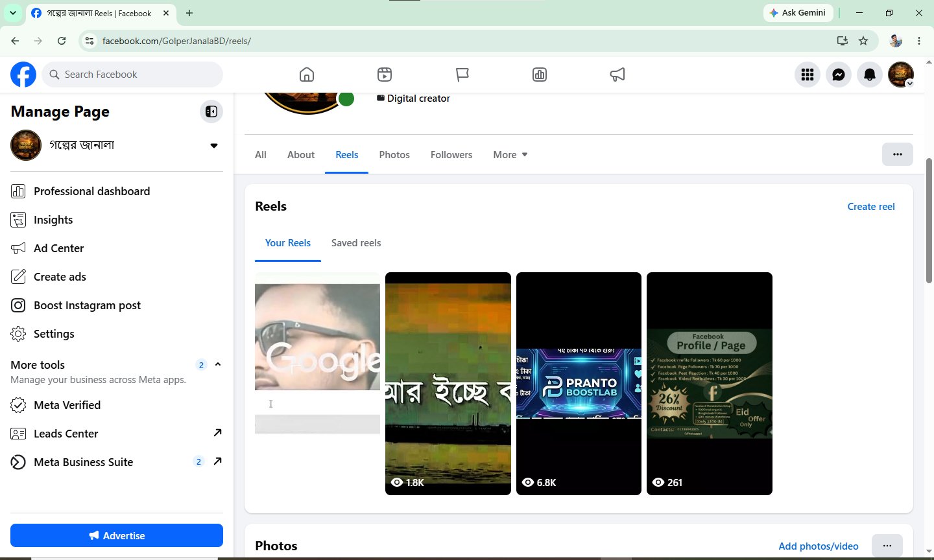Open the Facebook logo home link

pyautogui.click(x=23, y=75)
